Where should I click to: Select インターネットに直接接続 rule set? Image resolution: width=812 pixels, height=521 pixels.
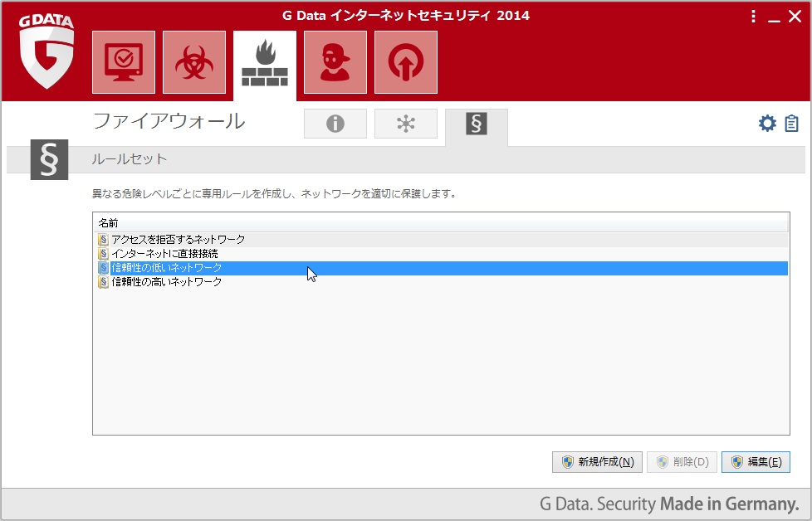[164, 254]
